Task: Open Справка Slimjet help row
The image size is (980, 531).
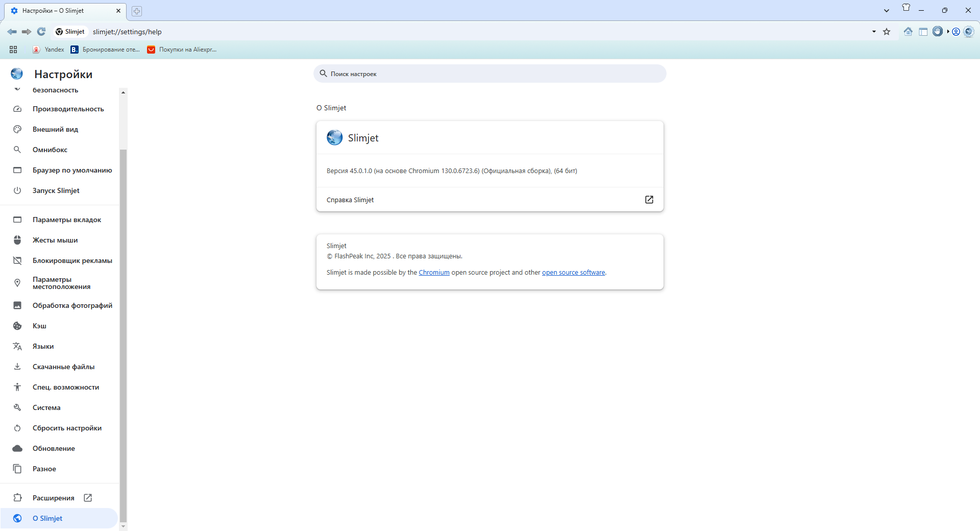Action: [x=490, y=200]
